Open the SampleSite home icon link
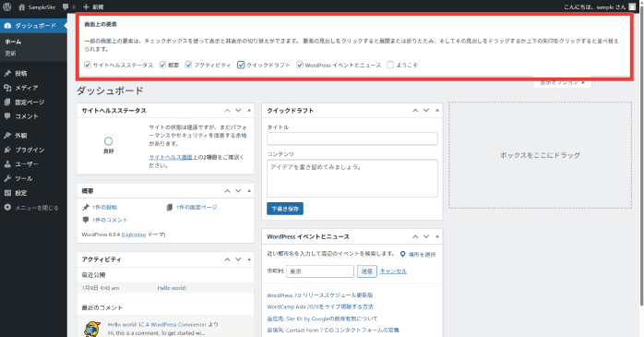Viewport: 644px width, 337px height. pos(21,7)
